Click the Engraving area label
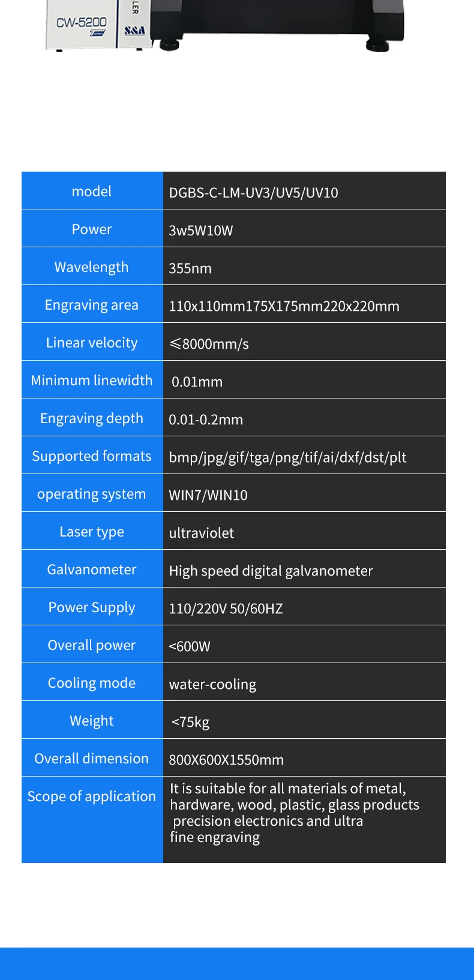The width and height of the screenshot is (474, 980). [92, 305]
